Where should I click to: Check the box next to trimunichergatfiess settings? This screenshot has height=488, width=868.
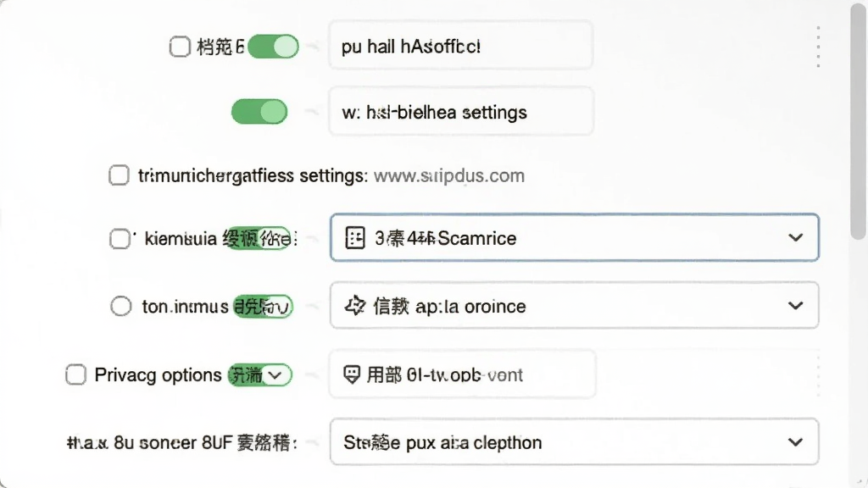[119, 175]
